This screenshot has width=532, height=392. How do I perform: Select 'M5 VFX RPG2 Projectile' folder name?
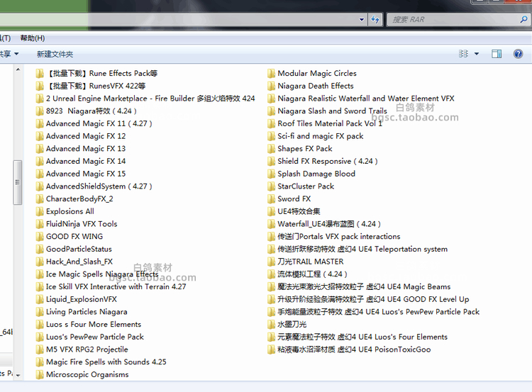[x=87, y=349]
